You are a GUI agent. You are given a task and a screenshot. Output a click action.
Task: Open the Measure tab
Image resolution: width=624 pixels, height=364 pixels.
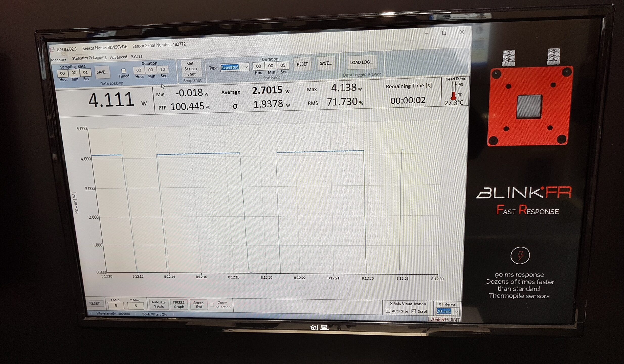[x=59, y=60]
